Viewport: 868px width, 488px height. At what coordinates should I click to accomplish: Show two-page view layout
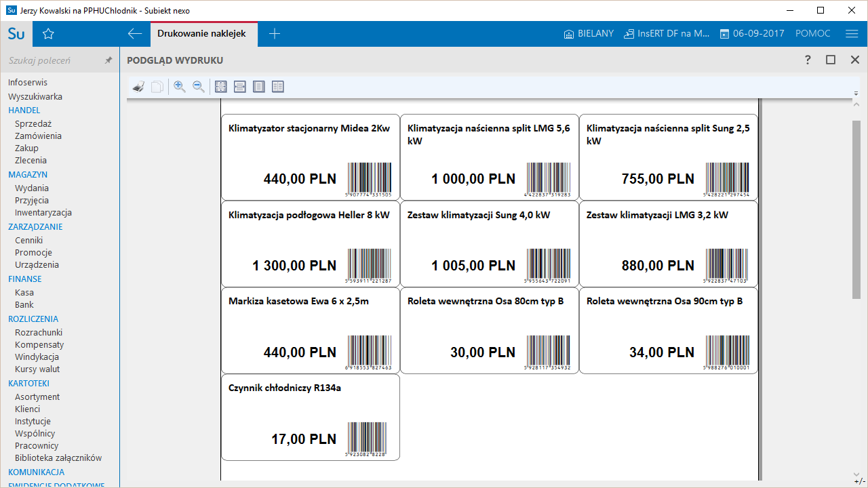277,87
